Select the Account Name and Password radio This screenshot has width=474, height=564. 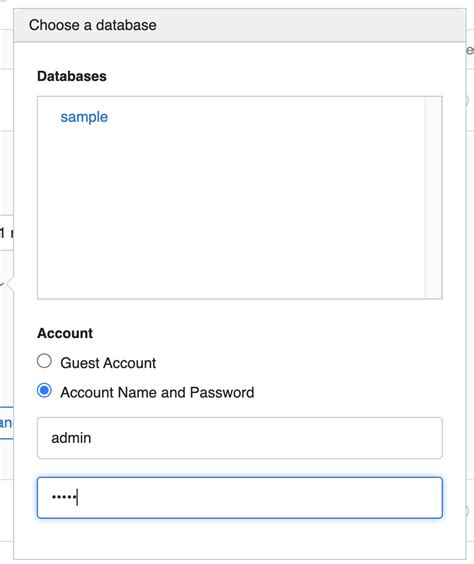[x=44, y=391]
